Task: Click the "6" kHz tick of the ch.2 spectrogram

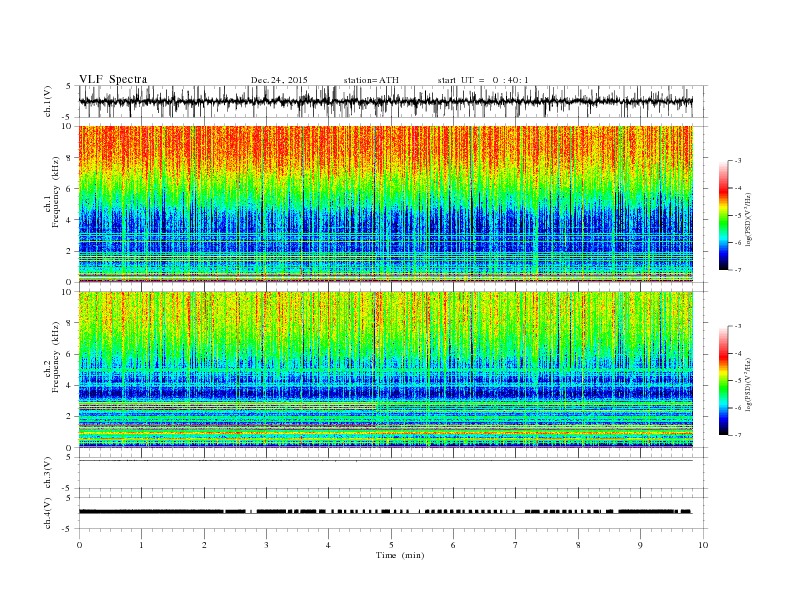Action: tap(69, 354)
